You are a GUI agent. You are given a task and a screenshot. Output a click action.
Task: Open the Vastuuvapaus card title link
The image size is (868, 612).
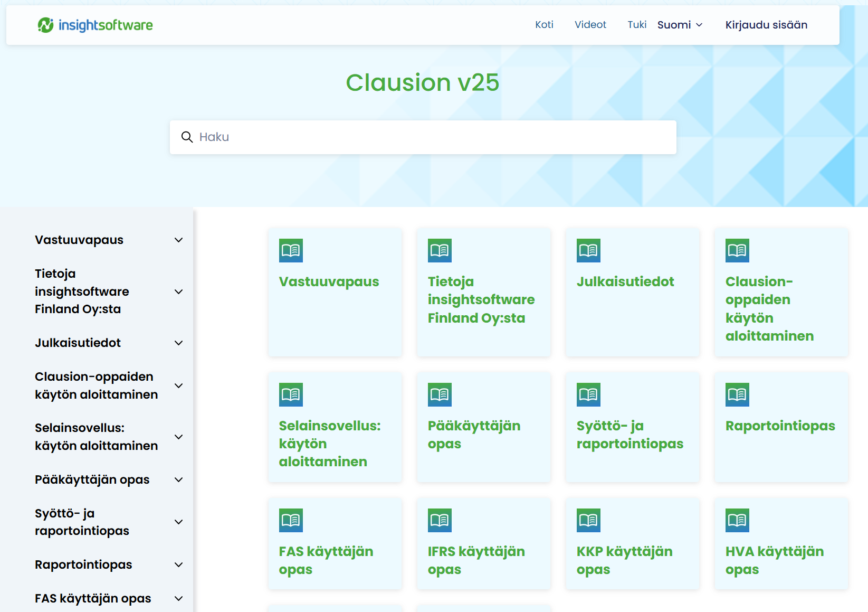[x=329, y=281]
